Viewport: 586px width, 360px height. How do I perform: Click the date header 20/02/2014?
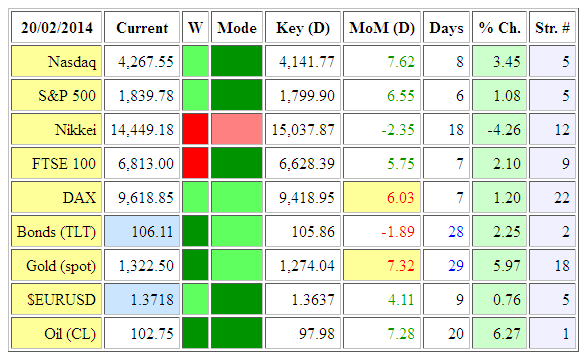(56, 27)
